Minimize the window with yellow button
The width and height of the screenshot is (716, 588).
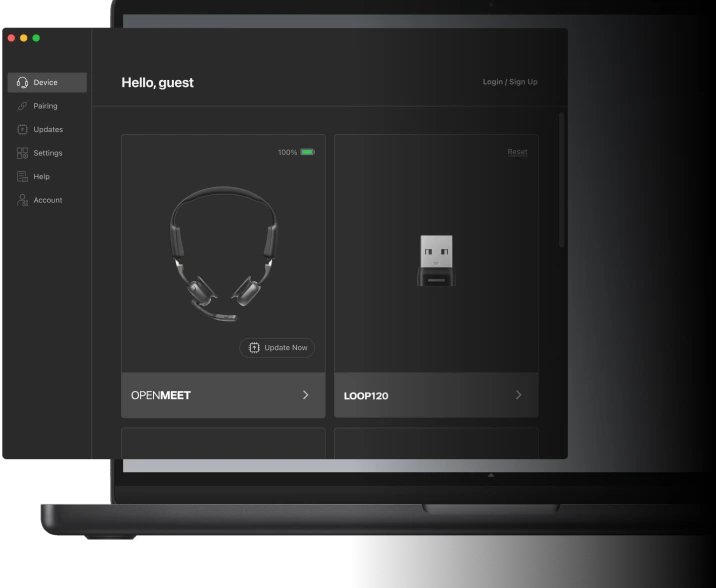pos(24,38)
